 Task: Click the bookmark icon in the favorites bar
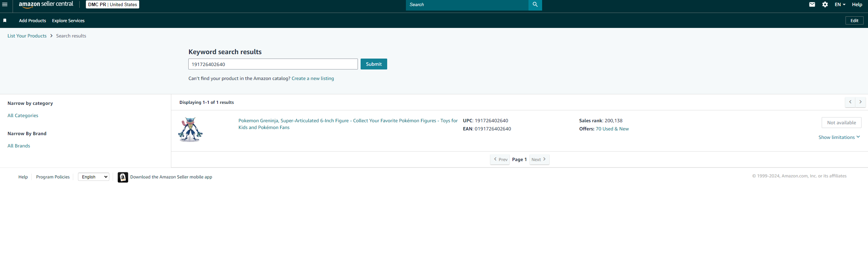tap(5, 20)
